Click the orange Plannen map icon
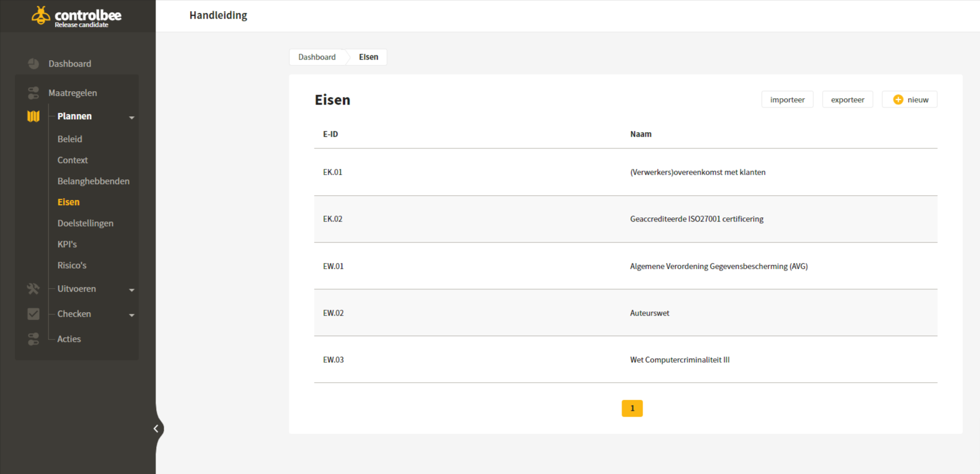The image size is (980, 474). 33,116
